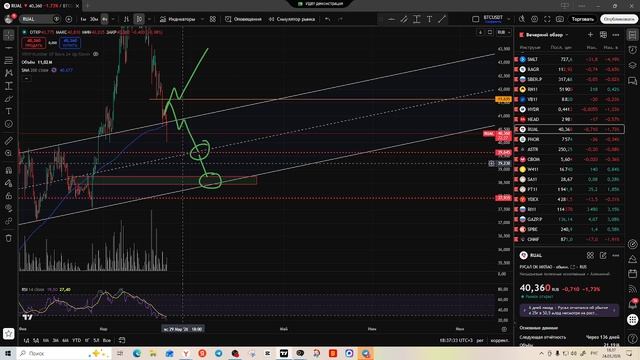Toggle keep drawing mode
640x360 pixels.
9,183
